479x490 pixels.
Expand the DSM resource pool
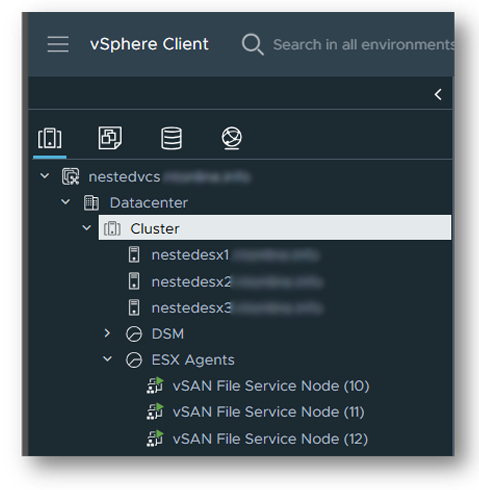pyautogui.click(x=107, y=333)
